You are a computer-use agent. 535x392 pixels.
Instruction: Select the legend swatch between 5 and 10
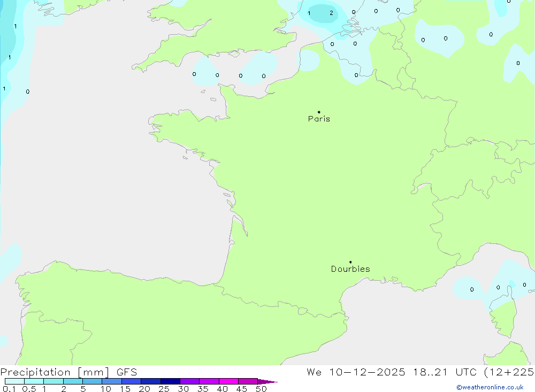[x=92, y=381]
